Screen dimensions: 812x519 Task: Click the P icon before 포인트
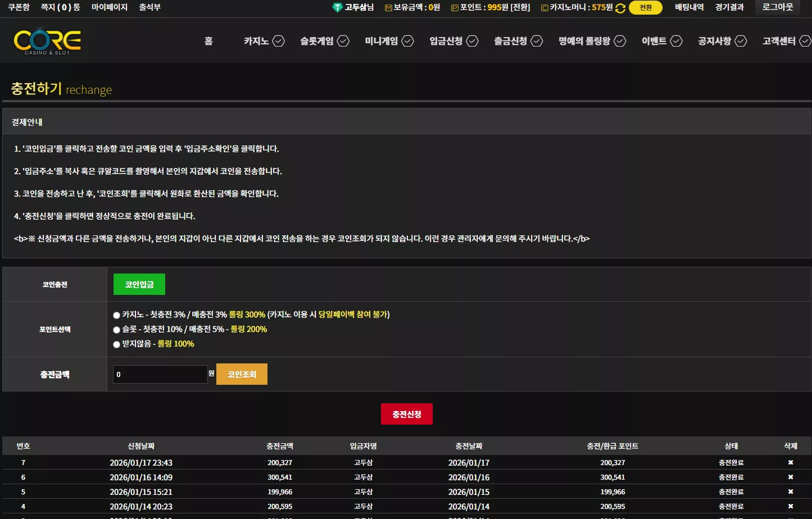click(455, 8)
